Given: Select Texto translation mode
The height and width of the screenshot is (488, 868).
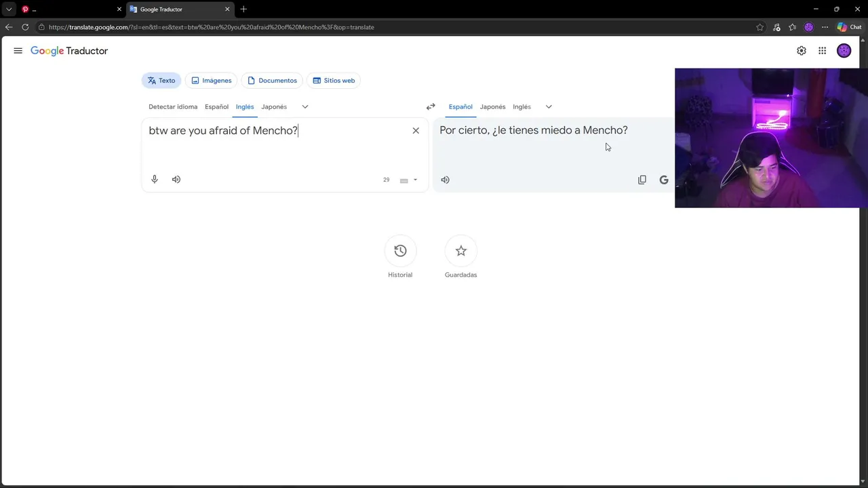Looking at the screenshot, I should [161, 81].
